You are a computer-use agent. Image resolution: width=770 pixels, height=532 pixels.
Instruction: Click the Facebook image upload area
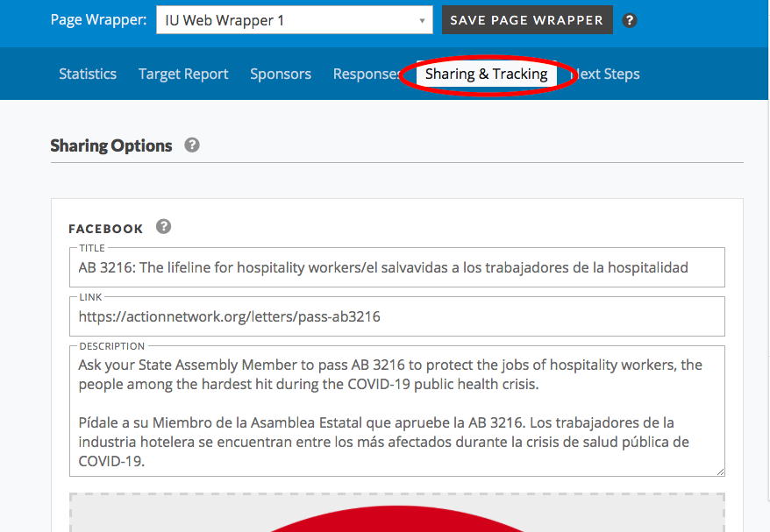396,513
